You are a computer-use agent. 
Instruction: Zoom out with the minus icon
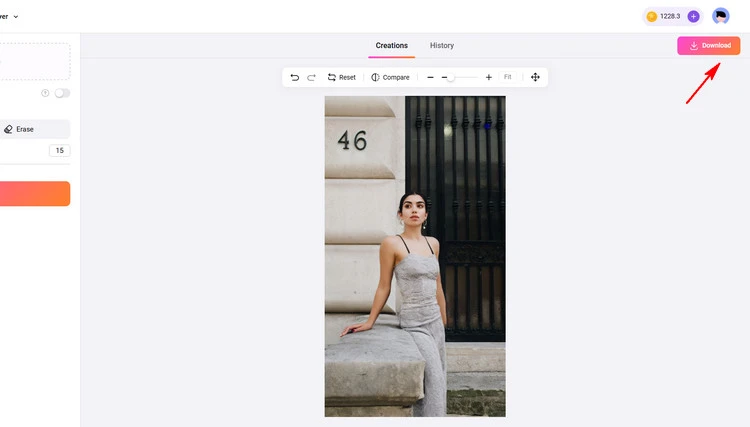[x=430, y=77]
